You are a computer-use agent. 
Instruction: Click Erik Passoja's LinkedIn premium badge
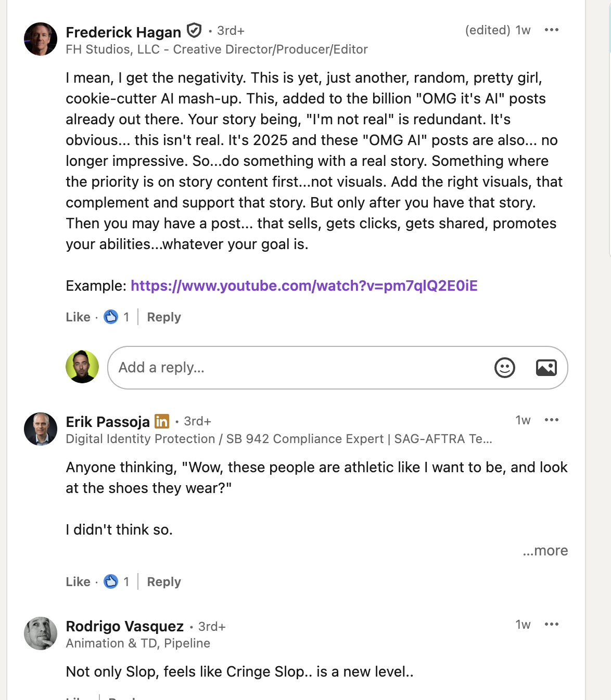pyautogui.click(x=162, y=421)
